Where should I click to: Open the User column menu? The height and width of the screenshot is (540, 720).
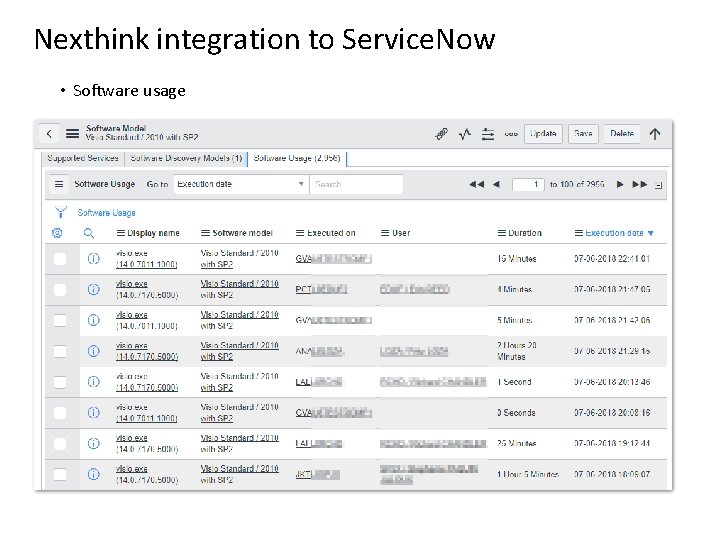[385, 233]
